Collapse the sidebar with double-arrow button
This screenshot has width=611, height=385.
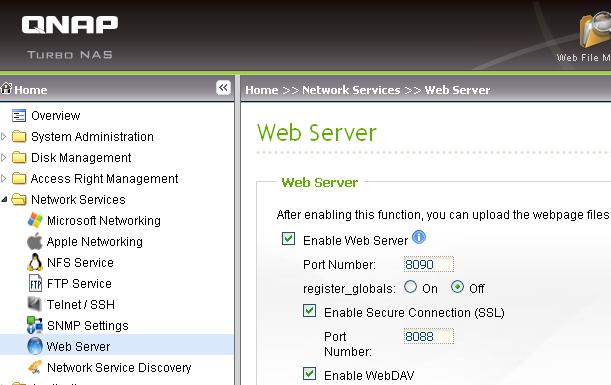(223, 88)
